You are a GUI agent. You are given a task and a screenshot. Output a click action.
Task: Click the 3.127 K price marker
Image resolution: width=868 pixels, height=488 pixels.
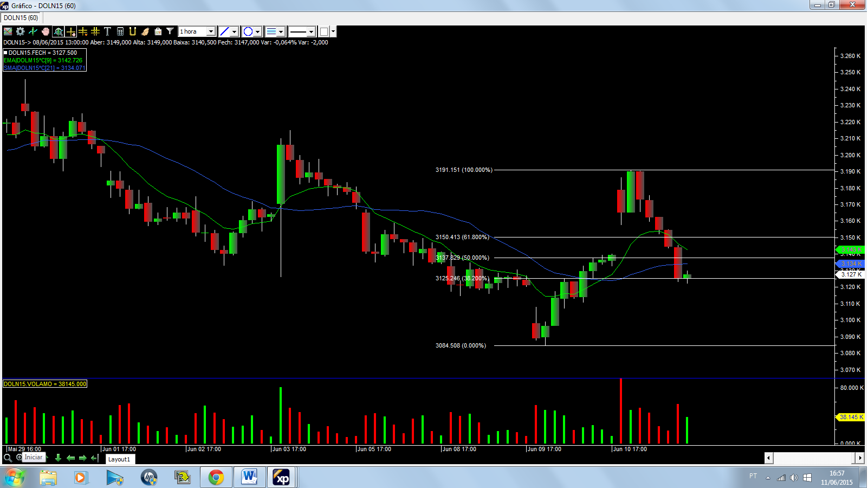tap(850, 274)
